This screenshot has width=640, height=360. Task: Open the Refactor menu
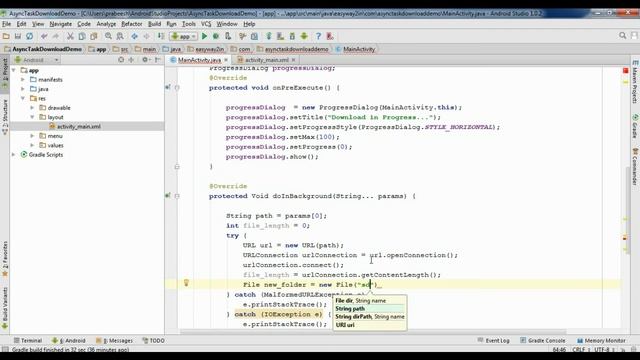point(131,24)
